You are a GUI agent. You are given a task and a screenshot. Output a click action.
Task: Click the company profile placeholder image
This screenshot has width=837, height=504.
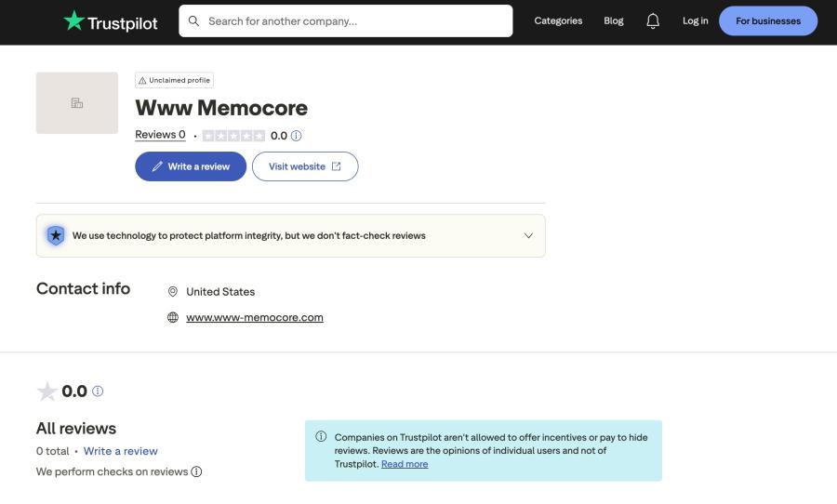(77, 103)
